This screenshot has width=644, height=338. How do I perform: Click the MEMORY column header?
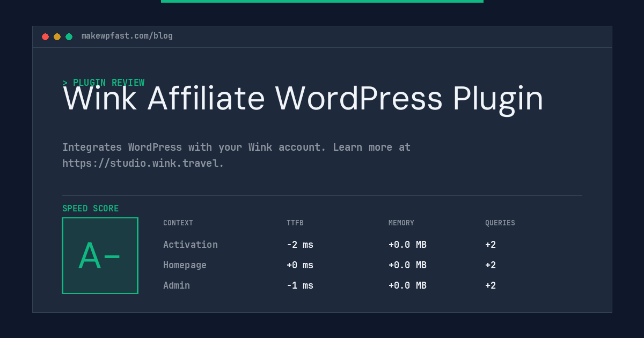click(401, 223)
